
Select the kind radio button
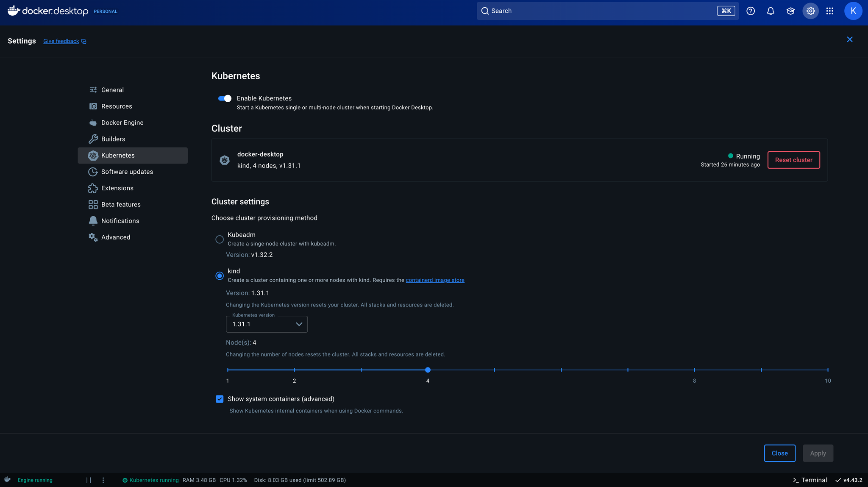[x=220, y=276]
